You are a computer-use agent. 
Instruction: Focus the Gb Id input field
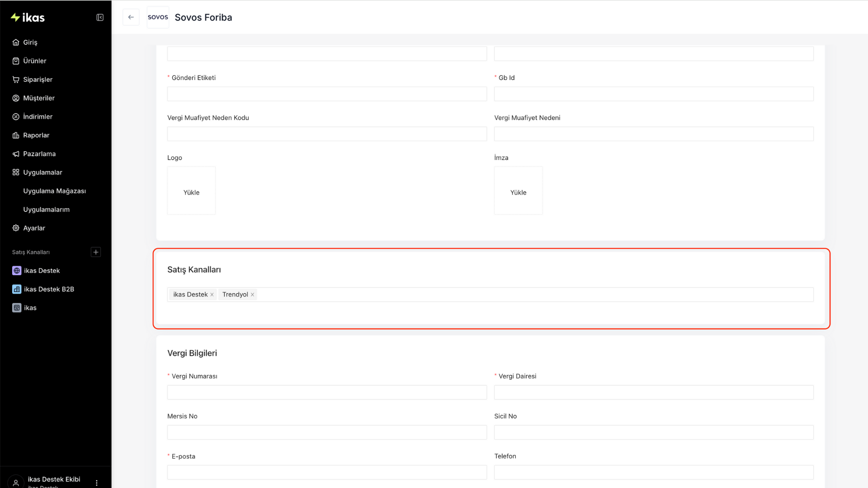point(654,94)
